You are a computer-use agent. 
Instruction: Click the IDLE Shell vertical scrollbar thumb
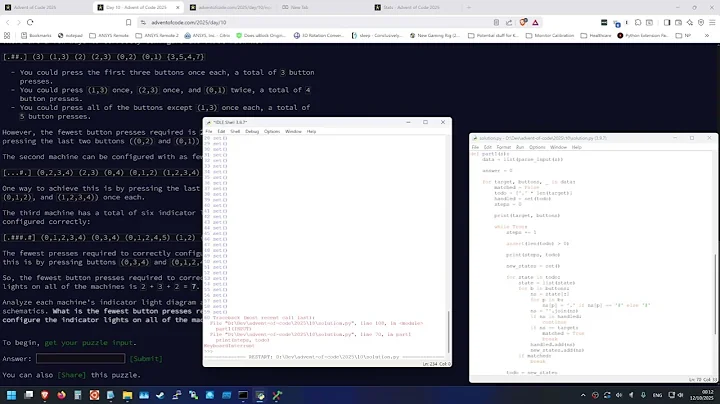pyautogui.click(x=449, y=331)
